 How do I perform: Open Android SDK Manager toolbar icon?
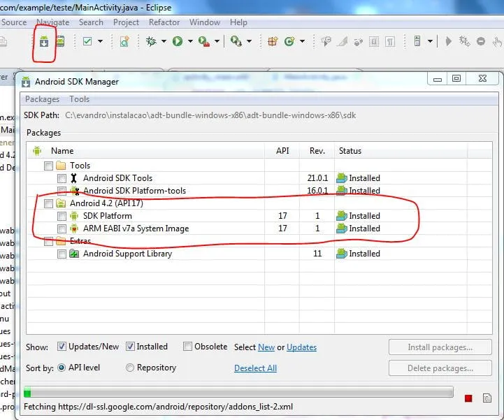coord(44,41)
